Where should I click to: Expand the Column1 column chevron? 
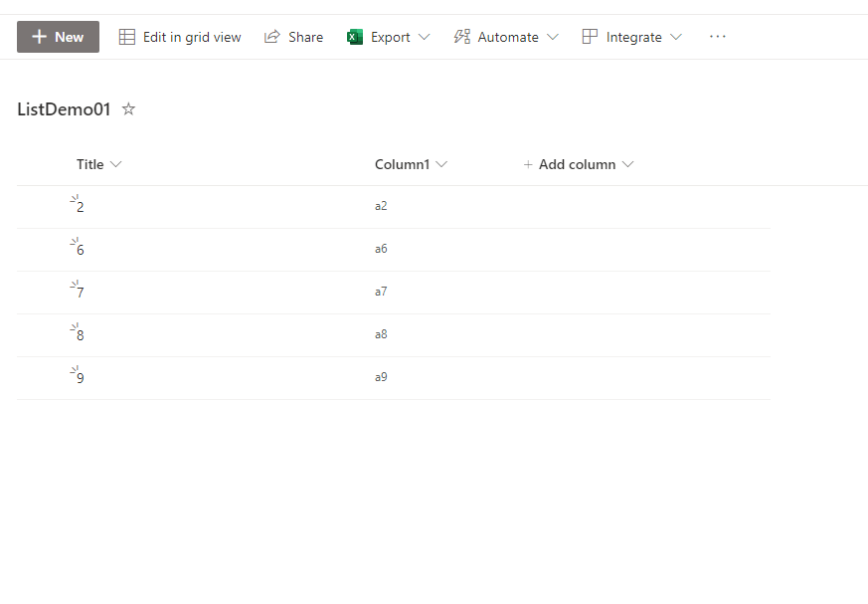[x=441, y=164]
